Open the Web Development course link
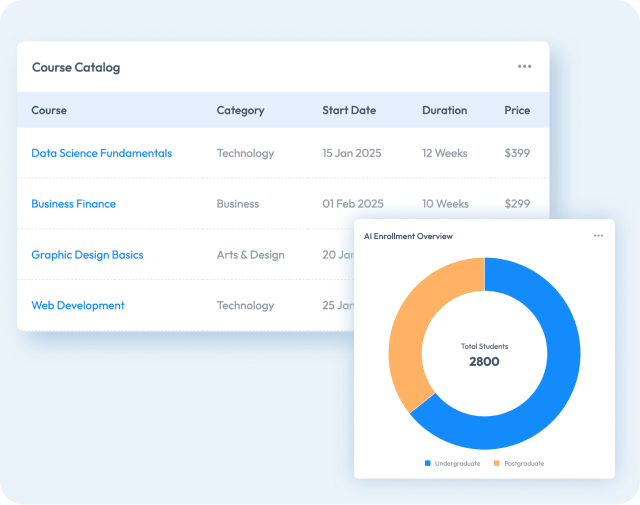The image size is (640, 505). (x=78, y=306)
